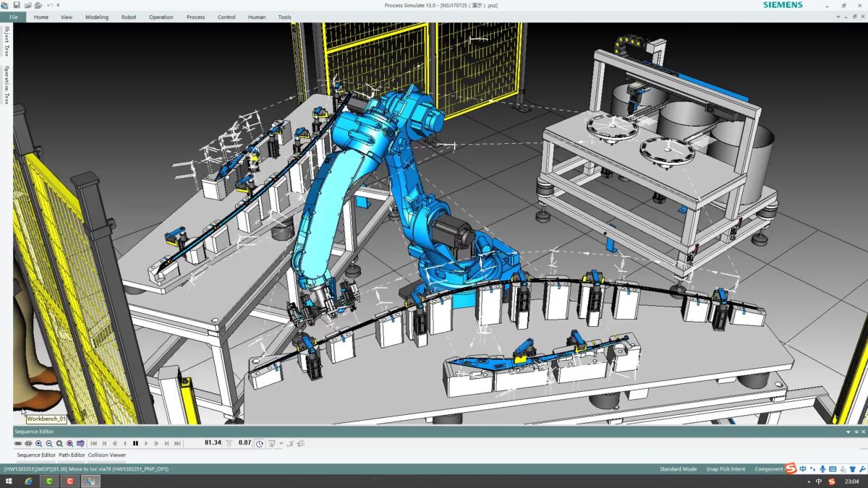The image size is (868, 488).
Task: Toggle the Chinese input mode 中 in the Sogou bar
Action: (x=803, y=469)
